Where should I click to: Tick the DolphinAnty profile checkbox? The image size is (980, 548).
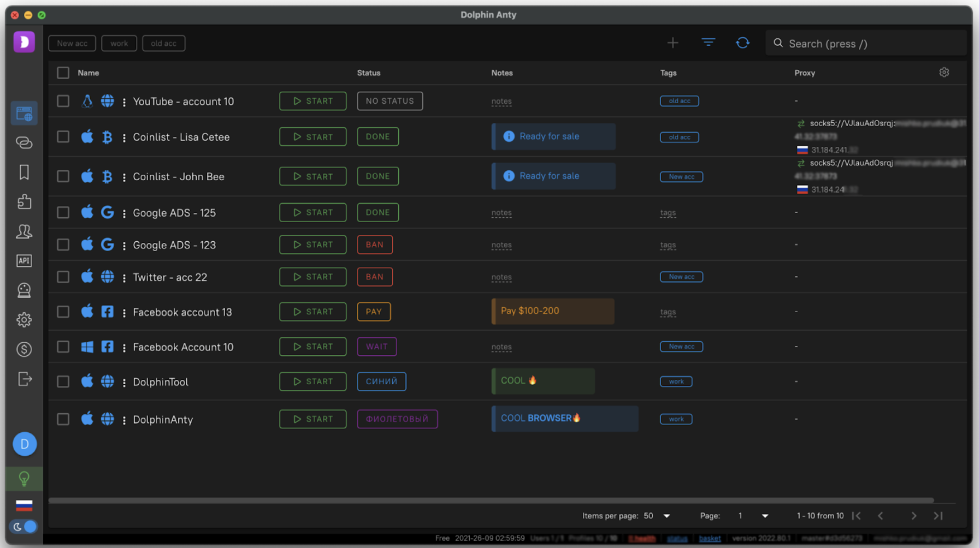pos(63,419)
